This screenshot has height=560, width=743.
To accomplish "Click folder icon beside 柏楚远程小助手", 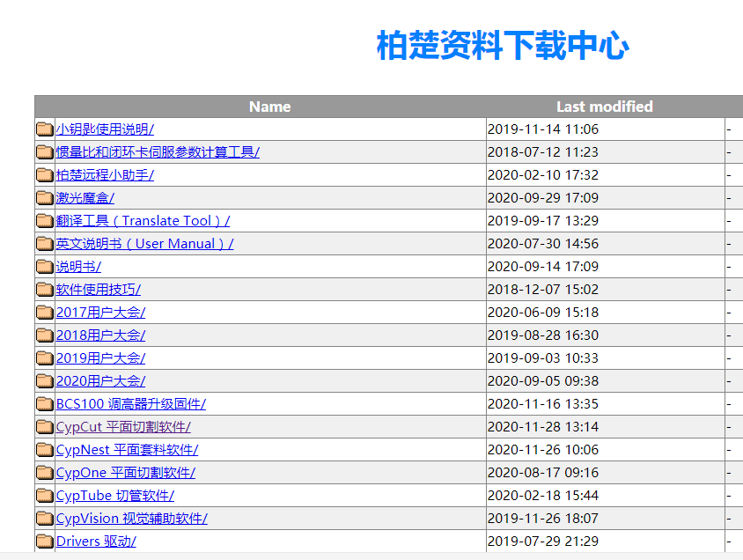I will [x=45, y=175].
